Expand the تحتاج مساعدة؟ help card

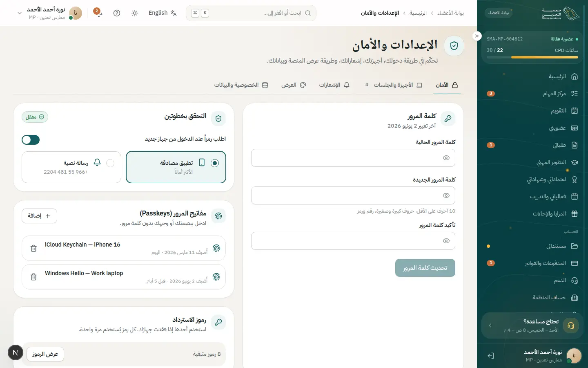[532, 325]
